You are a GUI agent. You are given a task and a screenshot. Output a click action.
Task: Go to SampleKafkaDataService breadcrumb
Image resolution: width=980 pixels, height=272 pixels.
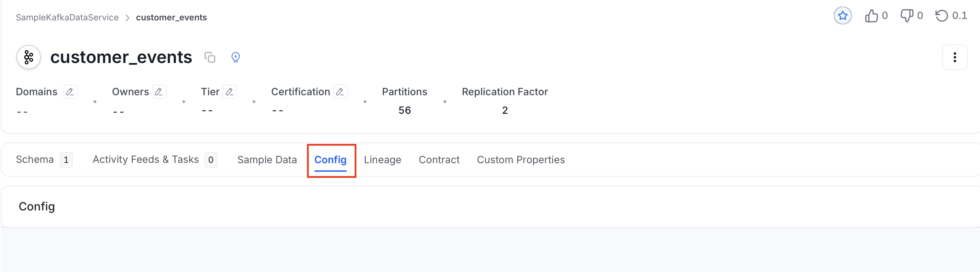pyautogui.click(x=67, y=18)
